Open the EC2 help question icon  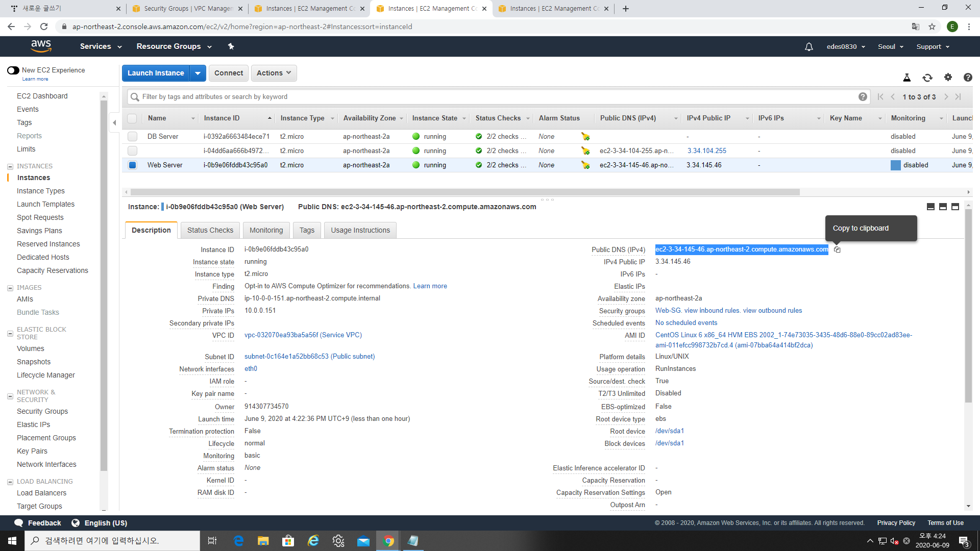coord(968,77)
